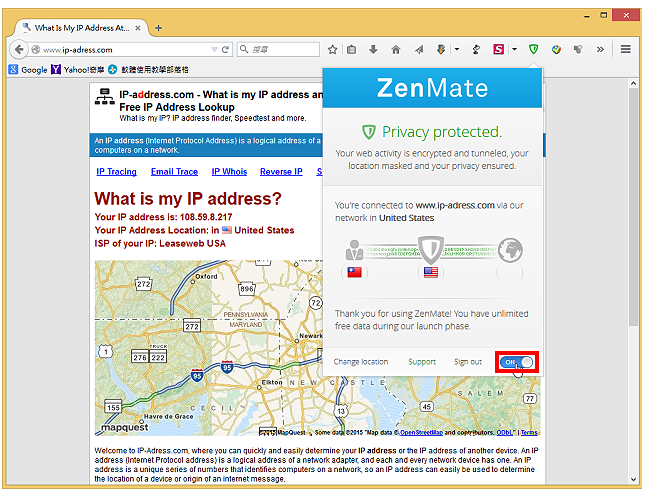
Task: Click the scrollbar down arrow
Action: (633, 480)
